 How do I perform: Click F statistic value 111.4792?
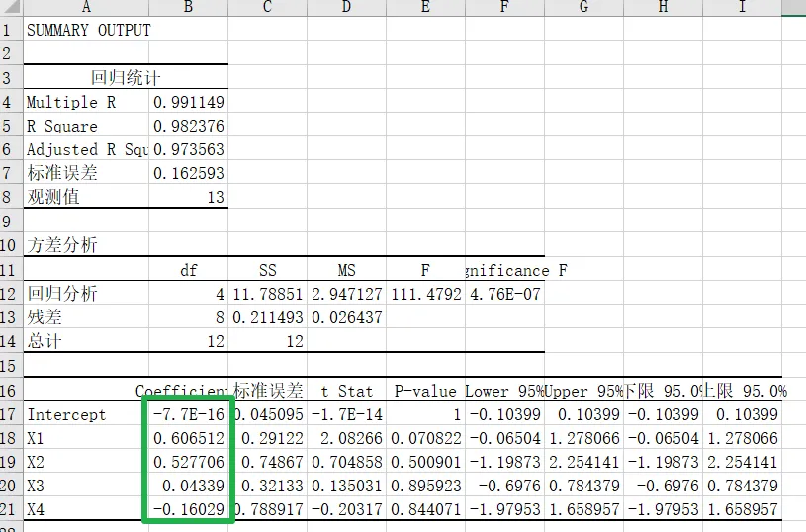coord(425,293)
